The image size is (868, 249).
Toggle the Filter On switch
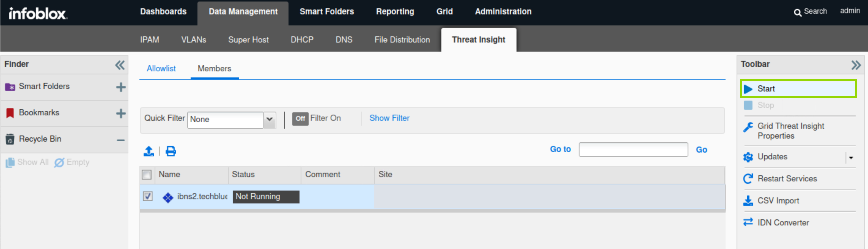click(x=300, y=118)
